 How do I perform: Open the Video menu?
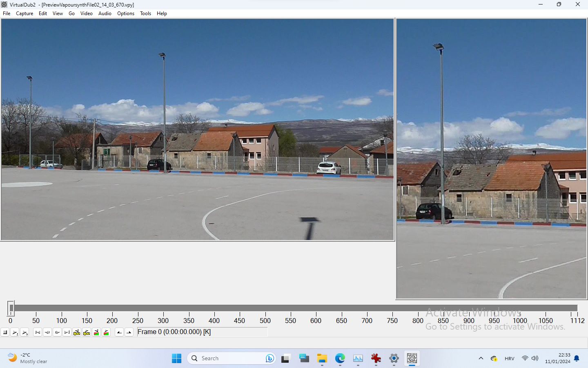86,13
